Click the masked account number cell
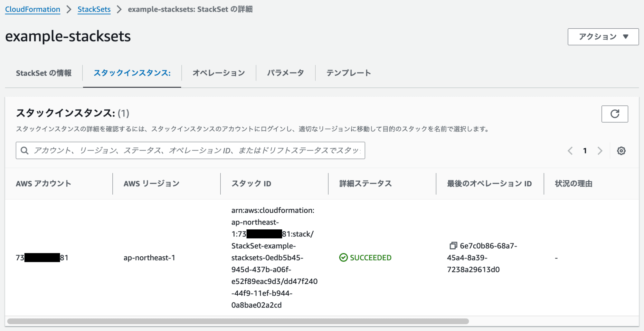644x331 pixels. (42, 258)
